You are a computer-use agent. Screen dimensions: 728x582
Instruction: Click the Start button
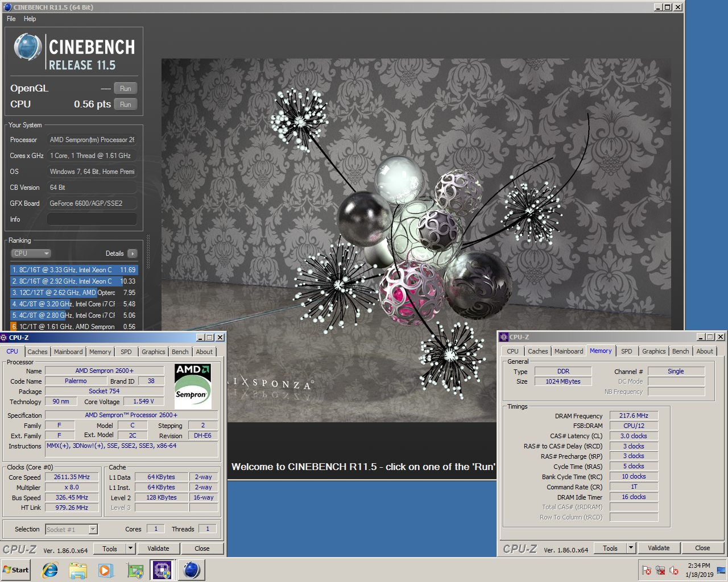click(16, 570)
